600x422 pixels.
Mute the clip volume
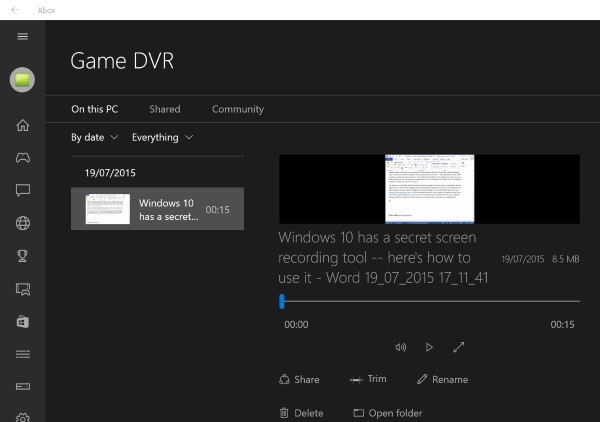[x=400, y=347]
